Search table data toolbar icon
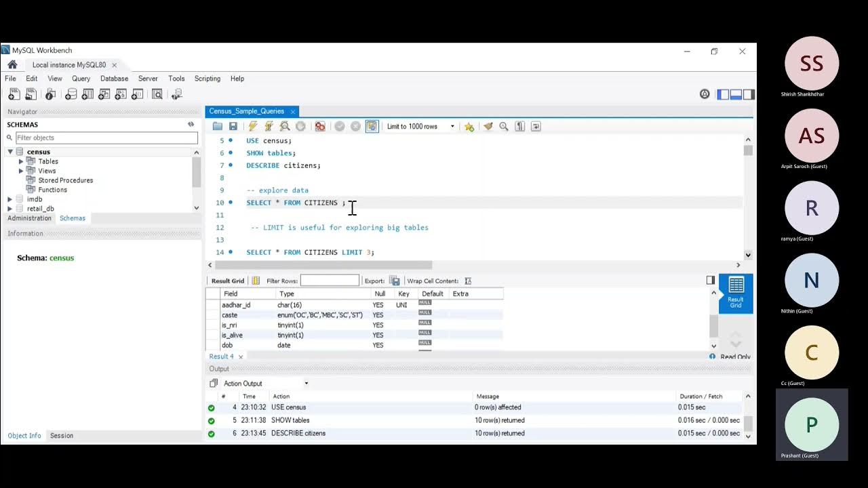The image size is (868, 488). (157, 95)
